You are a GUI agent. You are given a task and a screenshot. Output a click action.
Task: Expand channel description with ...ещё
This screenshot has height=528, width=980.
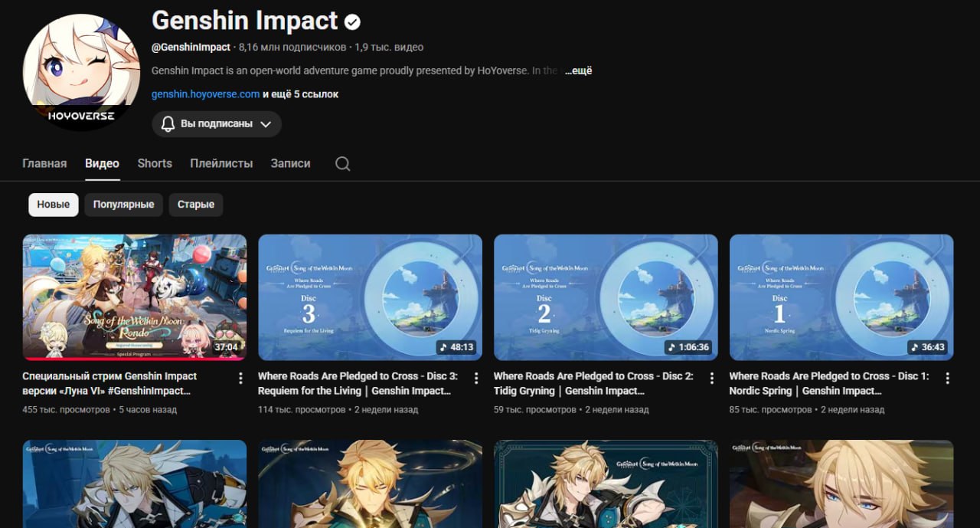579,71
